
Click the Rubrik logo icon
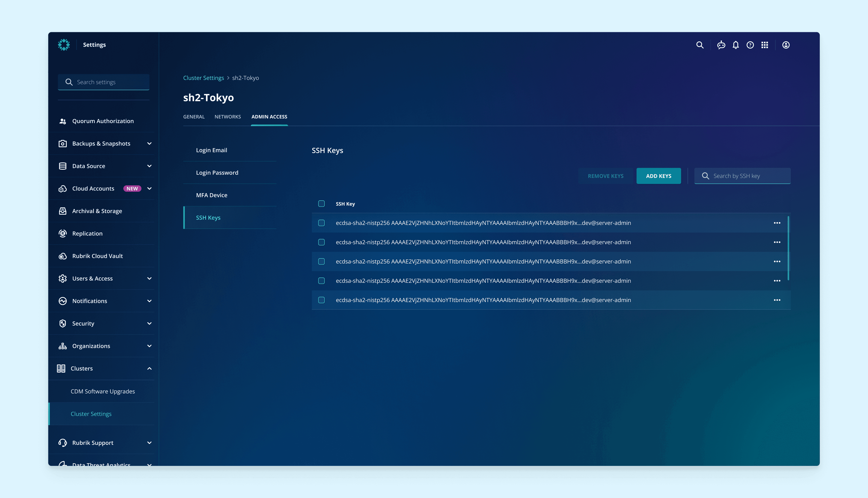tap(64, 45)
